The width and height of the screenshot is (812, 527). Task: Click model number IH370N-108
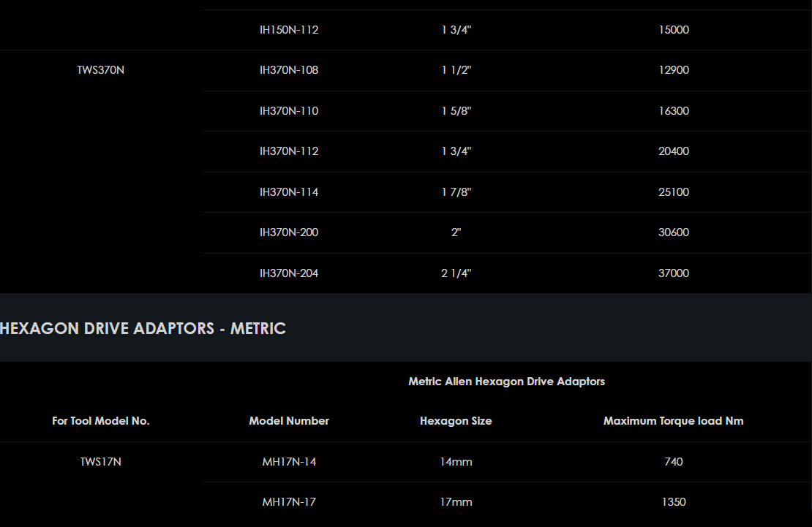(289, 70)
